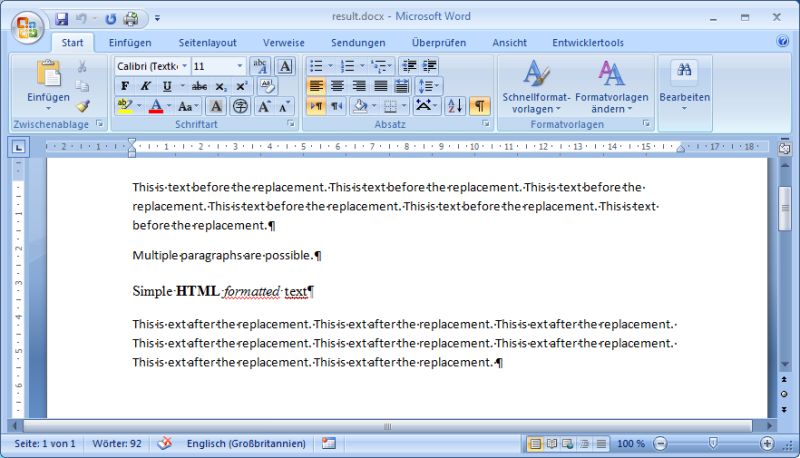Expand Schriftart dialog launcher

[x=291, y=123]
